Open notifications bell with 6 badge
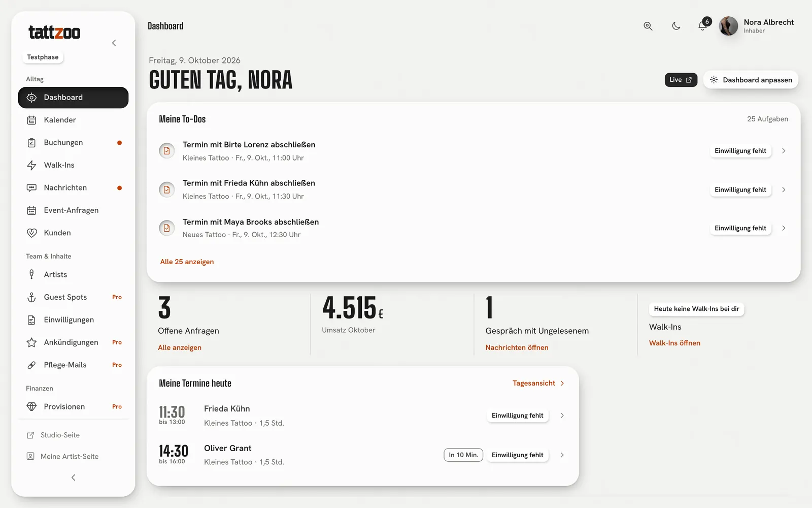812x508 pixels. (703, 25)
